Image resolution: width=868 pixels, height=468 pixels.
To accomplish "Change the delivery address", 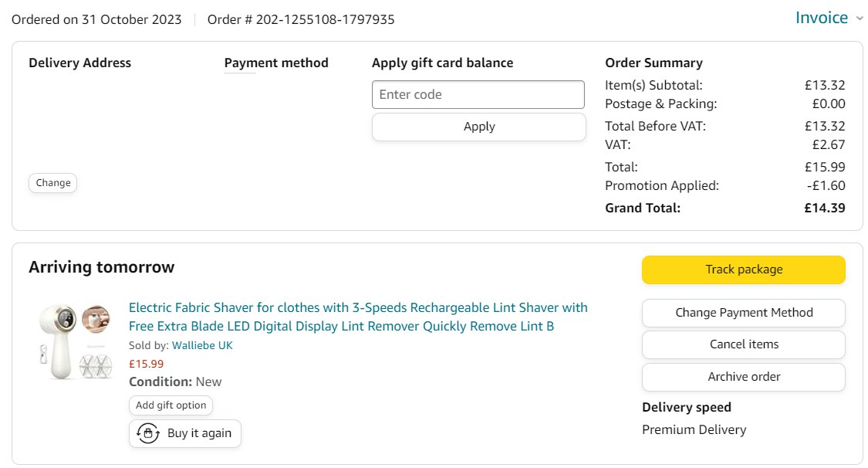I will tap(53, 183).
